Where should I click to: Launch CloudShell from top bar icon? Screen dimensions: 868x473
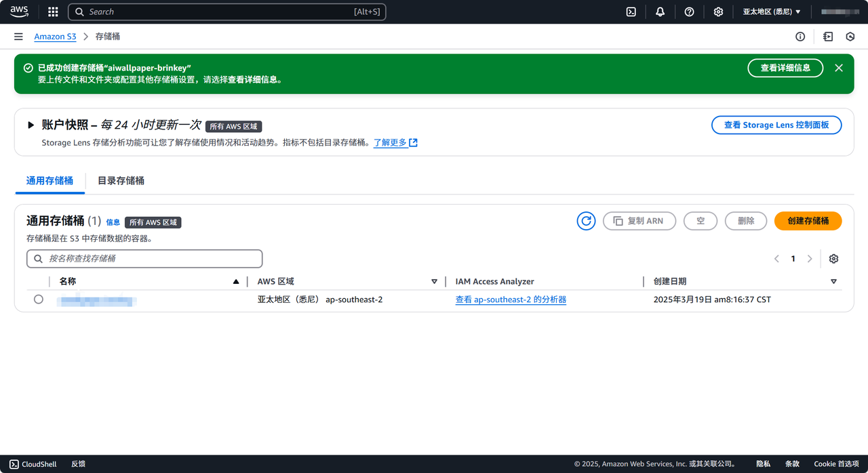[631, 12]
